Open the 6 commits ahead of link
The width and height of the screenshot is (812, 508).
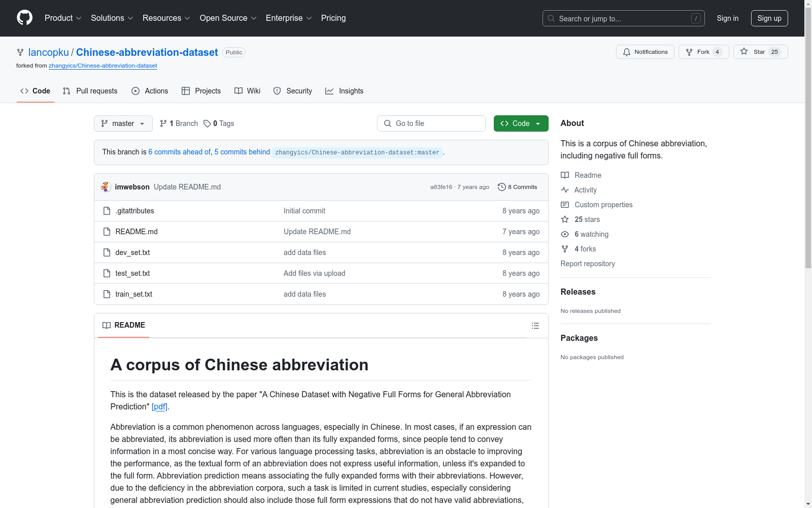[179, 152]
